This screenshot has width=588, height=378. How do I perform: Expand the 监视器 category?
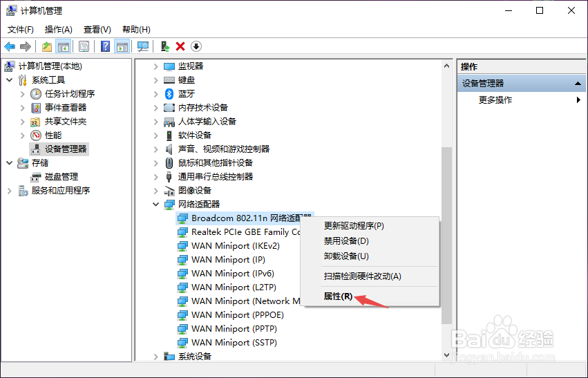click(x=156, y=66)
